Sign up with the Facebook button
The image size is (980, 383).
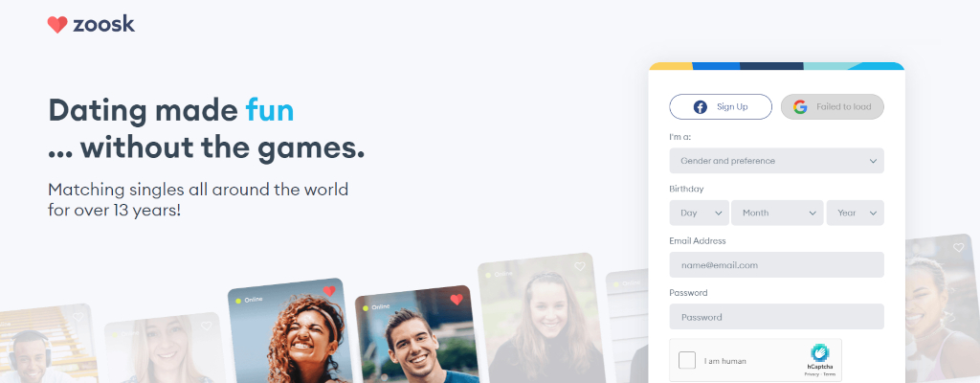click(x=721, y=107)
